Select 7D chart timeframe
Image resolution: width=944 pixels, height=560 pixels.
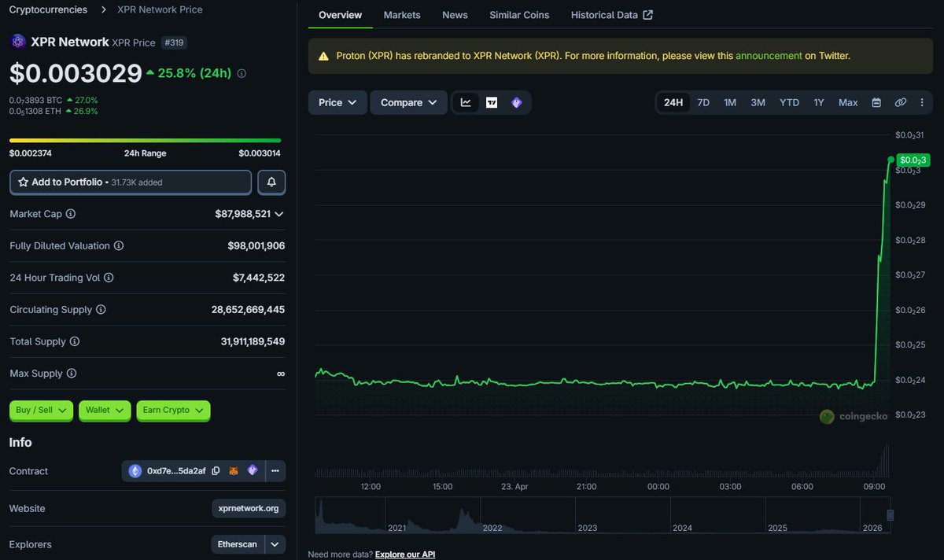point(703,102)
